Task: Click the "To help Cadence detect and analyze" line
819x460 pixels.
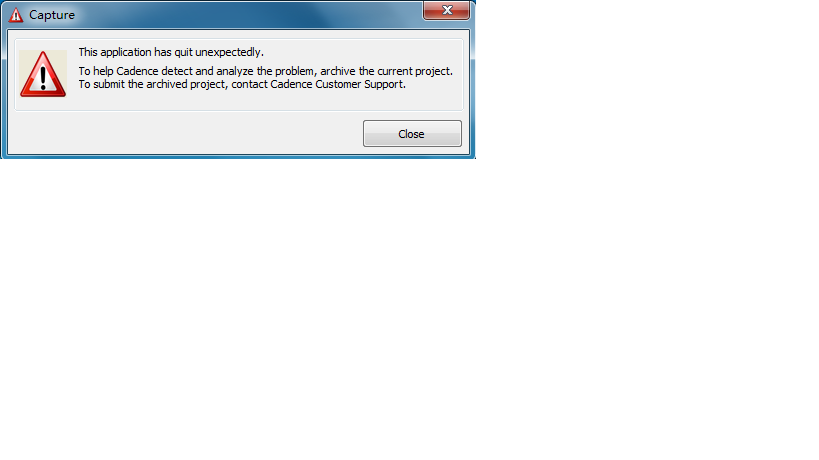Action: [265, 71]
